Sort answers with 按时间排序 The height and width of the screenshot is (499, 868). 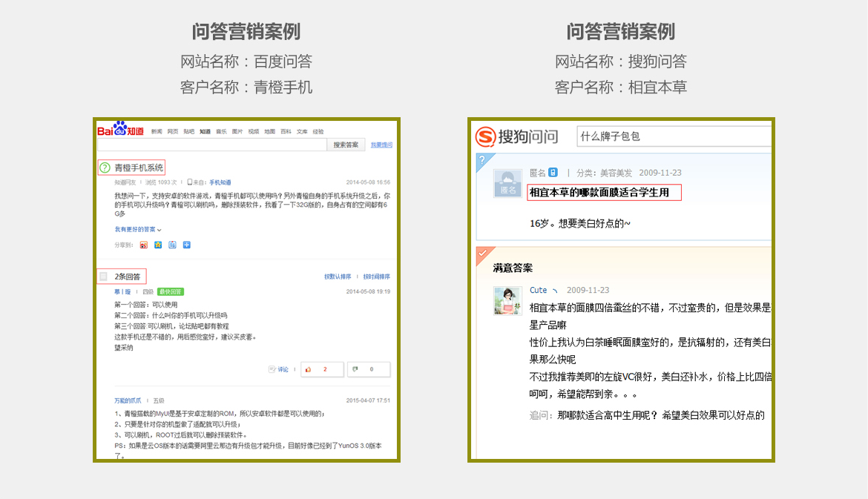click(x=376, y=277)
